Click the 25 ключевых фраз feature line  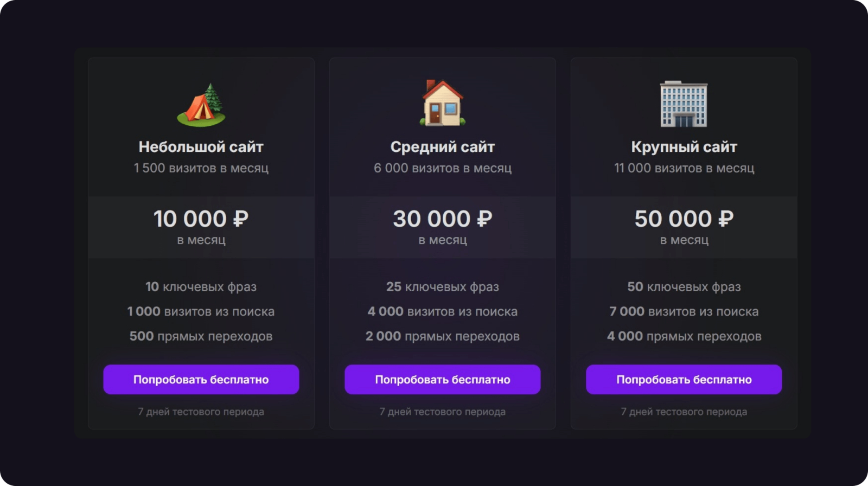443,287
